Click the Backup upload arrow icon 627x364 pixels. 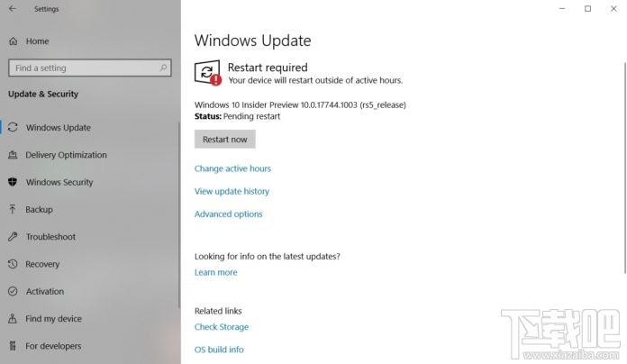(x=13, y=209)
